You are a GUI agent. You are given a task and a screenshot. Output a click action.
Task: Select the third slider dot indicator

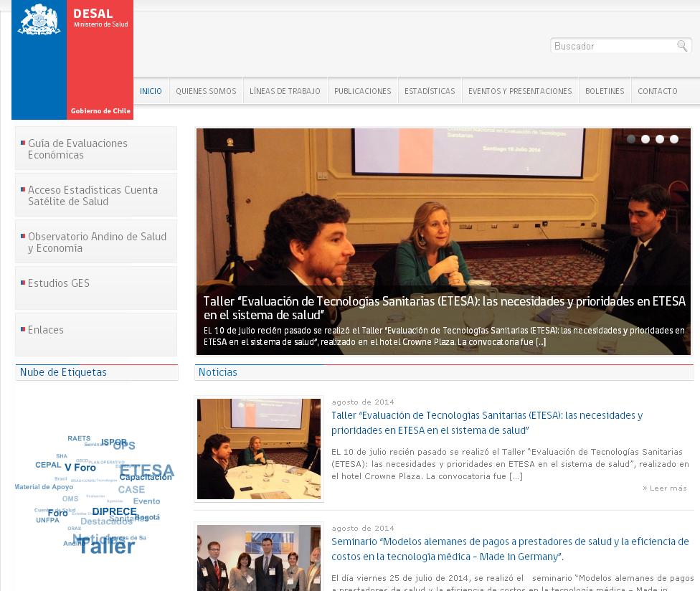(659, 139)
